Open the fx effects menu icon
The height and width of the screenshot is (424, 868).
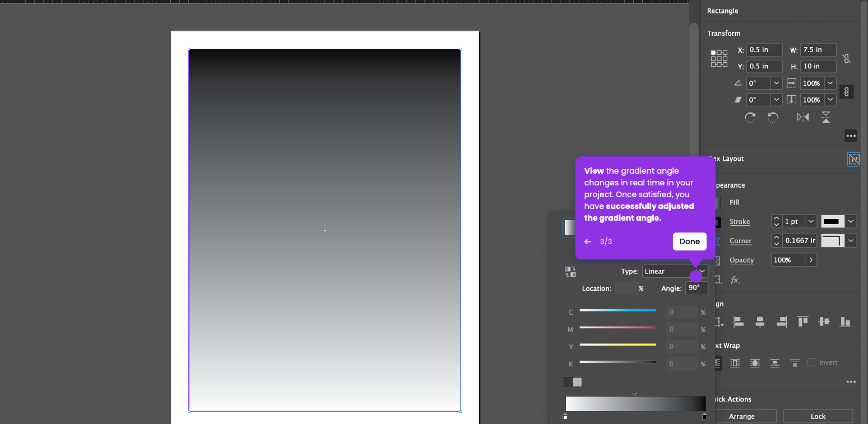pyautogui.click(x=736, y=280)
